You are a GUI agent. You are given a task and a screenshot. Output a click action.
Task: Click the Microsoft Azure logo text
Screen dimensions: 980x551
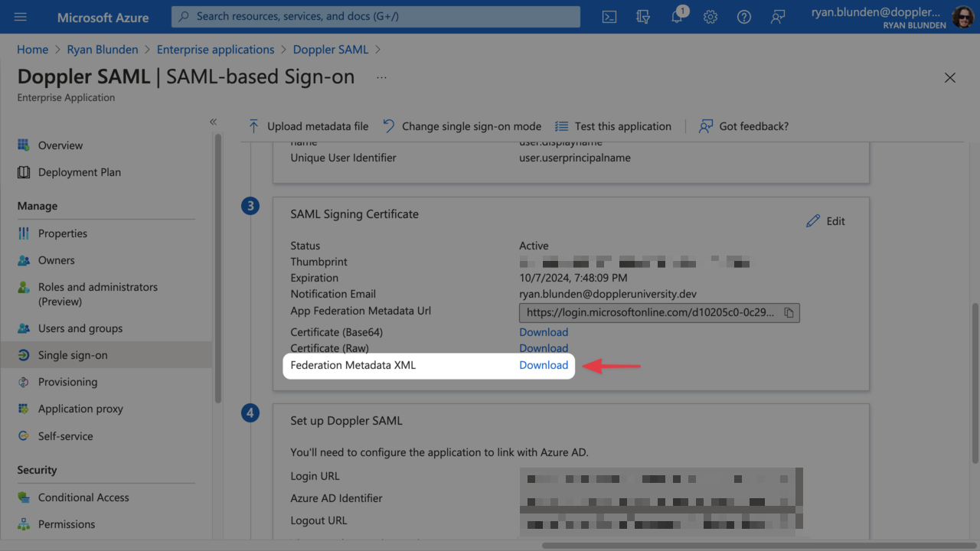point(103,17)
